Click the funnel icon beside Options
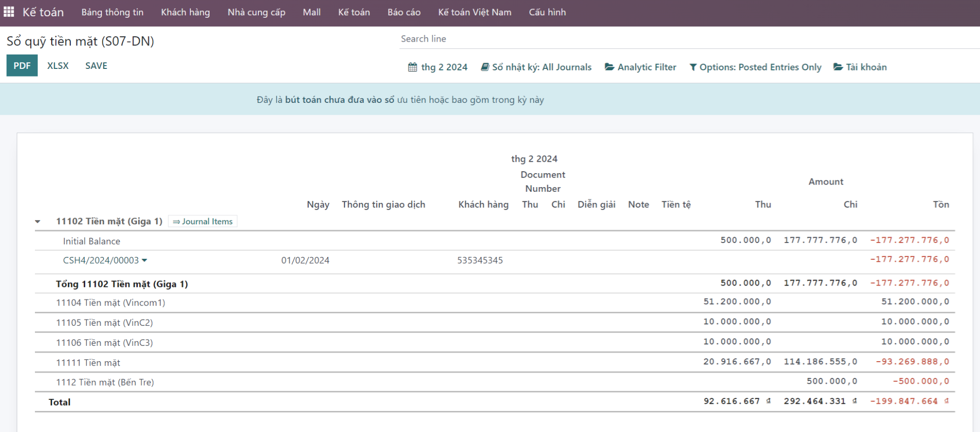980x432 pixels. point(693,67)
